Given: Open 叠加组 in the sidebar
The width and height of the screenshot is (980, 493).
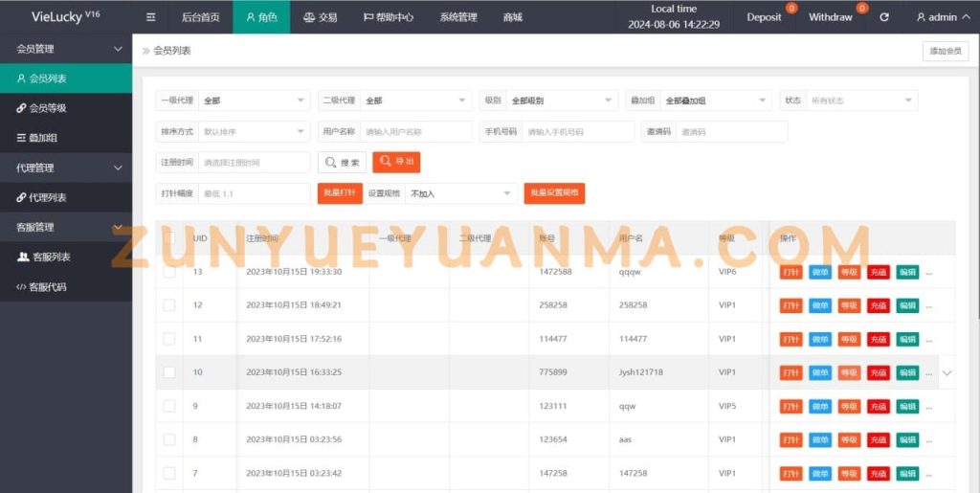Looking at the screenshot, I should click(x=66, y=138).
